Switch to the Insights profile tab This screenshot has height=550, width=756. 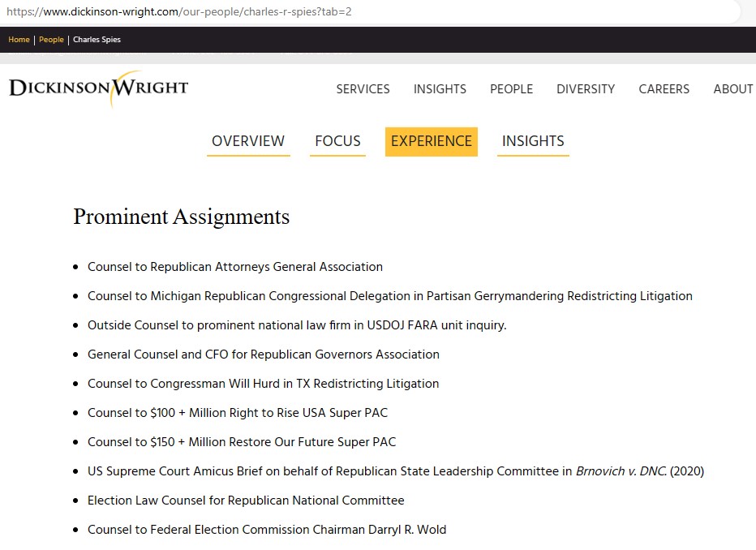(x=533, y=141)
